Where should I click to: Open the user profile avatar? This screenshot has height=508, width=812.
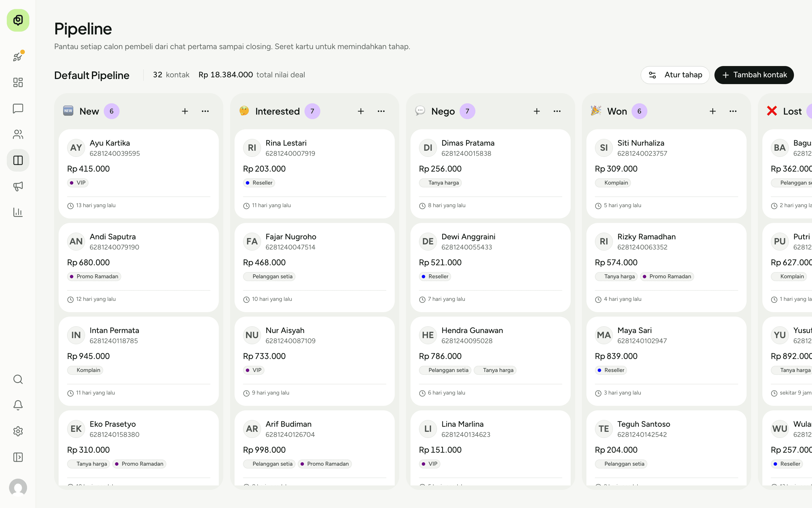point(18,487)
